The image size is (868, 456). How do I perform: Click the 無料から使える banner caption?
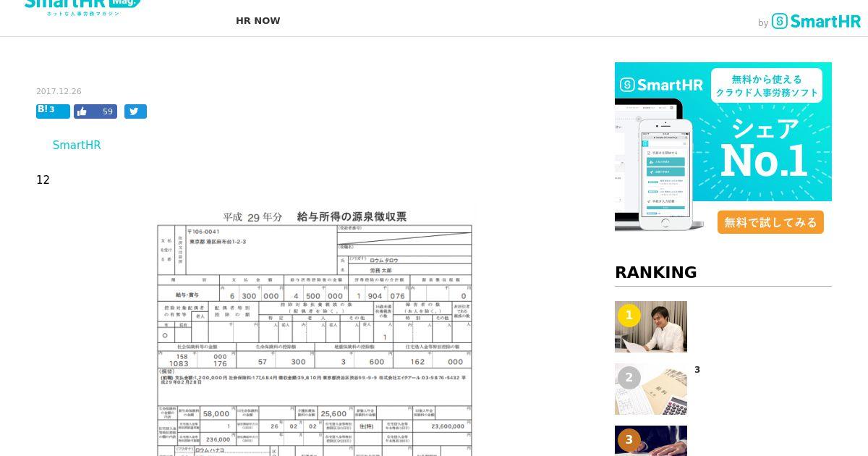pyautogui.click(x=767, y=79)
